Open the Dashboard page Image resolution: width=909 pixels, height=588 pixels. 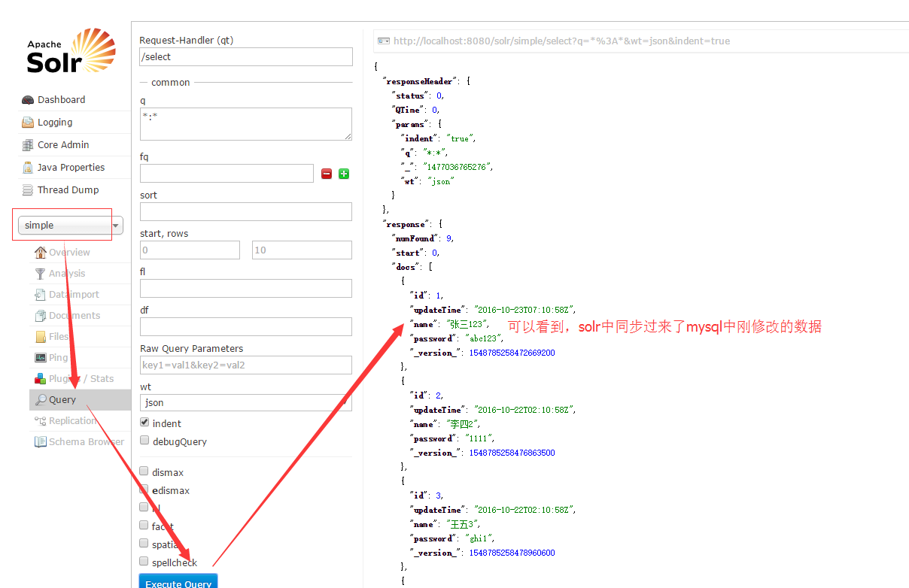62,99
